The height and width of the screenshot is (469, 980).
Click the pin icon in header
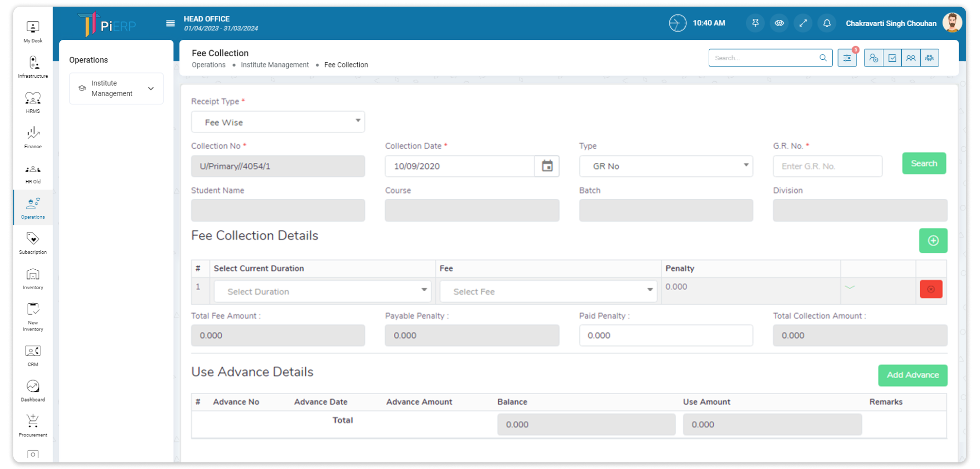(x=755, y=23)
